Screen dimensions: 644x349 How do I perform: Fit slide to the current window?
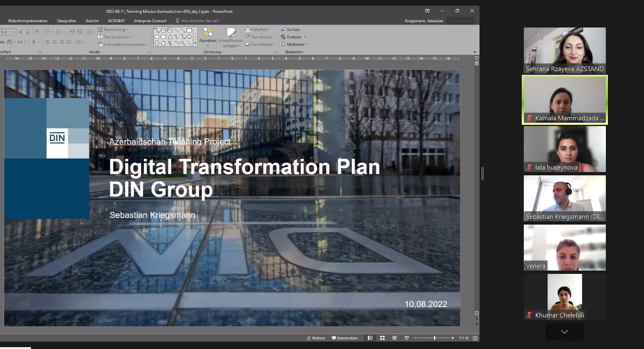tap(475, 338)
